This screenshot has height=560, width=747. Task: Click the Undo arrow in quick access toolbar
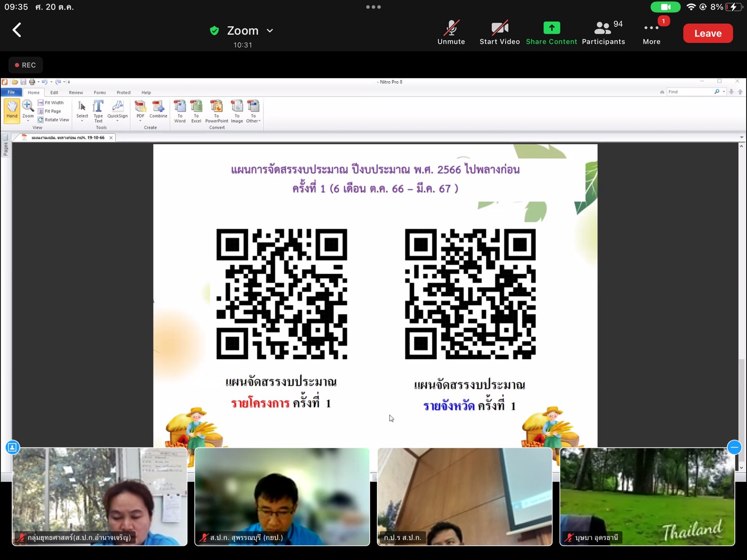click(x=44, y=82)
